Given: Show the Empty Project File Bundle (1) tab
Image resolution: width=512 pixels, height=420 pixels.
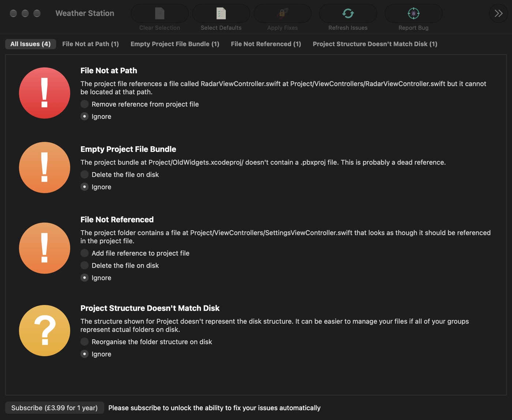Looking at the screenshot, I should 175,44.
